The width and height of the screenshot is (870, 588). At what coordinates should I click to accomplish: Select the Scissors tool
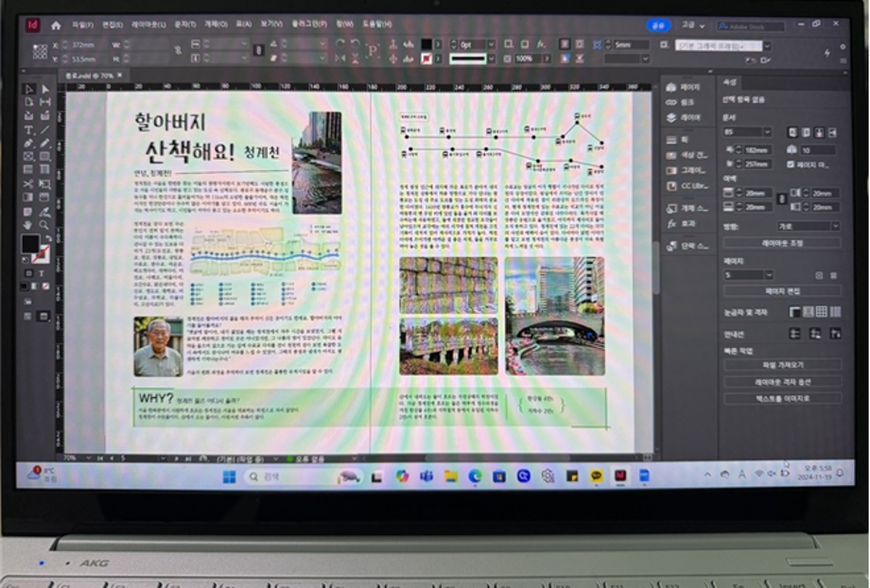28,183
